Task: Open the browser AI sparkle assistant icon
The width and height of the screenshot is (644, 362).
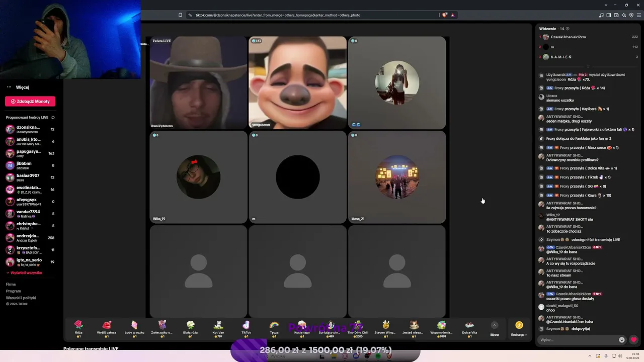Action: coord(624,15)
